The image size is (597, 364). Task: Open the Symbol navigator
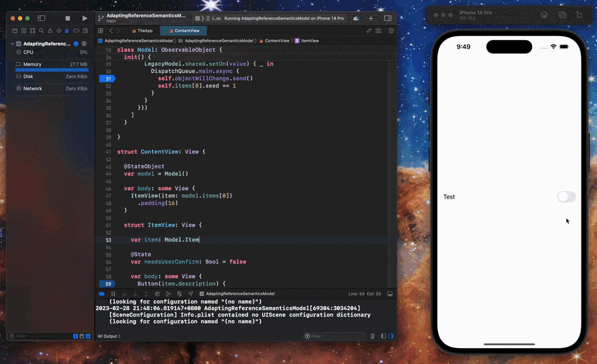point(32,30)
